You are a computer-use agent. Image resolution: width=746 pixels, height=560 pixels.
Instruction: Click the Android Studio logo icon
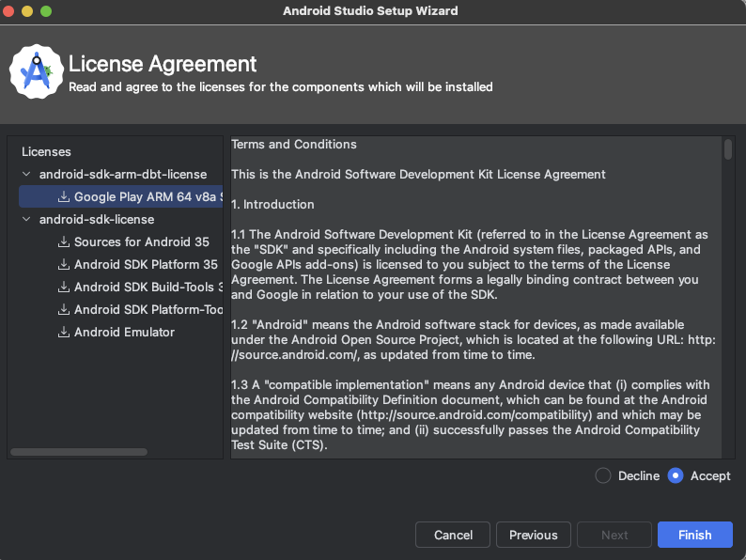(36, 71)
